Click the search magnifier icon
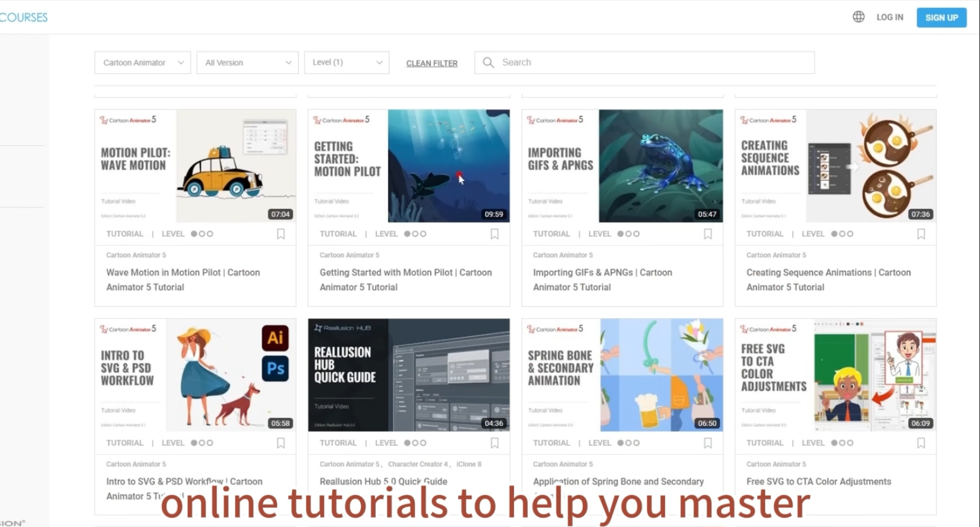The height and width of the screenshot is (527, 980). coord(488,63)
